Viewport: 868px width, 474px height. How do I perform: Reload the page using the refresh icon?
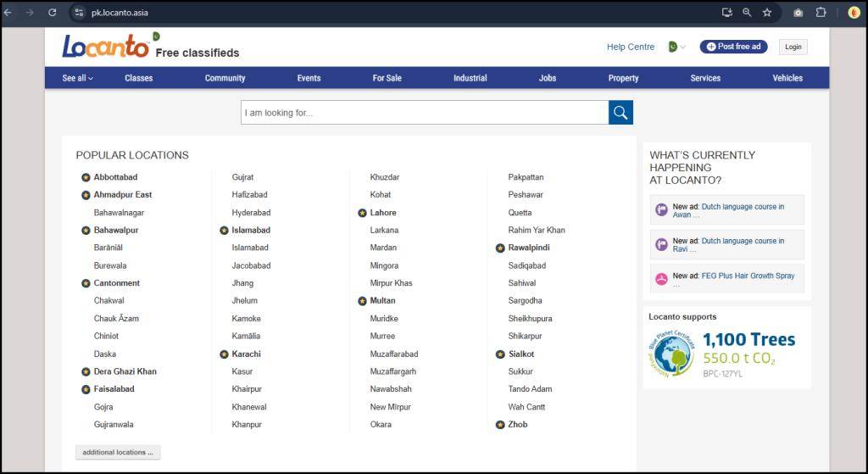53,13
